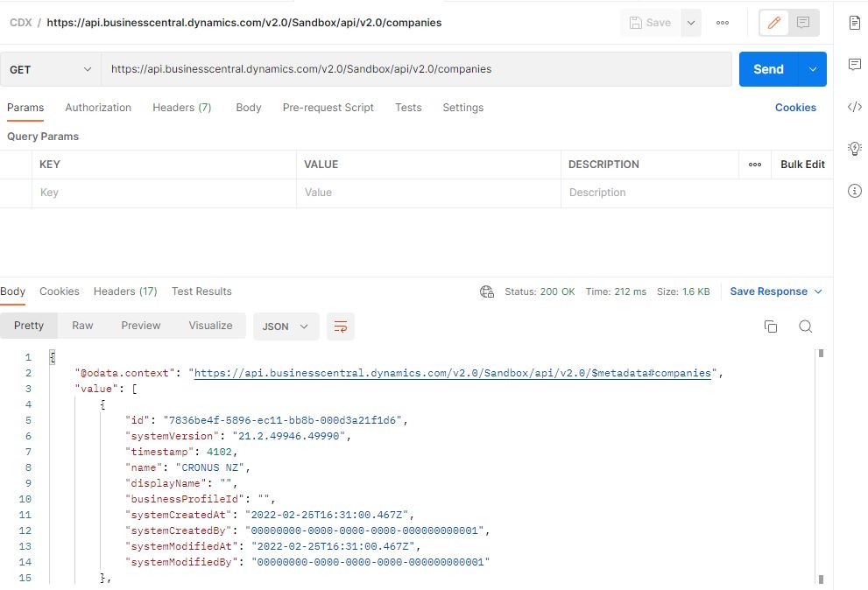Click the request title URL in breadcrumb
The width and height of the screenshot is (868, 590).
pos(244,23)
